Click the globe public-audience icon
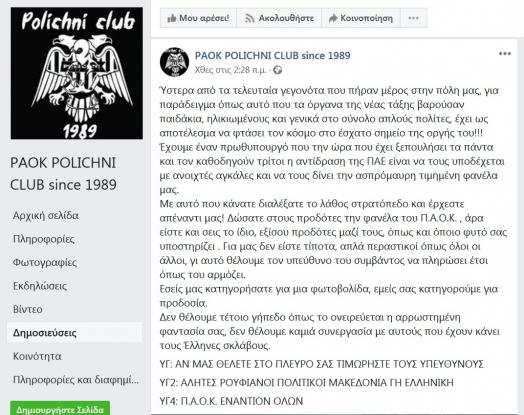524x415 pixels. [277, 70]
